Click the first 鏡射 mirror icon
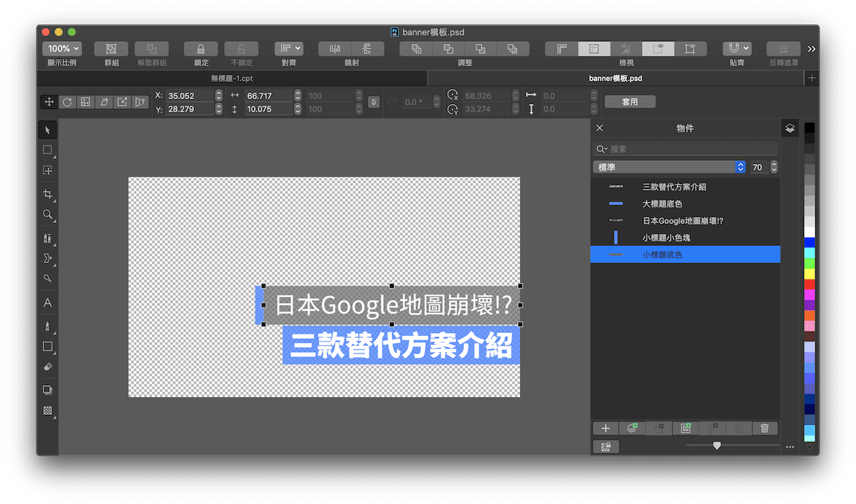The image size is (856, 504). pos(335,48)
